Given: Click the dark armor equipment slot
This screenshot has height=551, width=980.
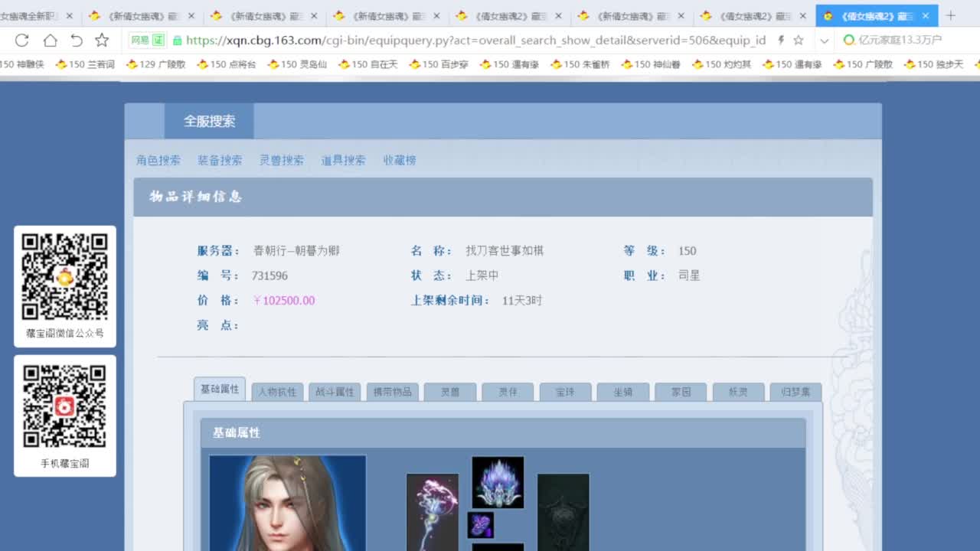Looking at the screenshot, I should point(563,512).
